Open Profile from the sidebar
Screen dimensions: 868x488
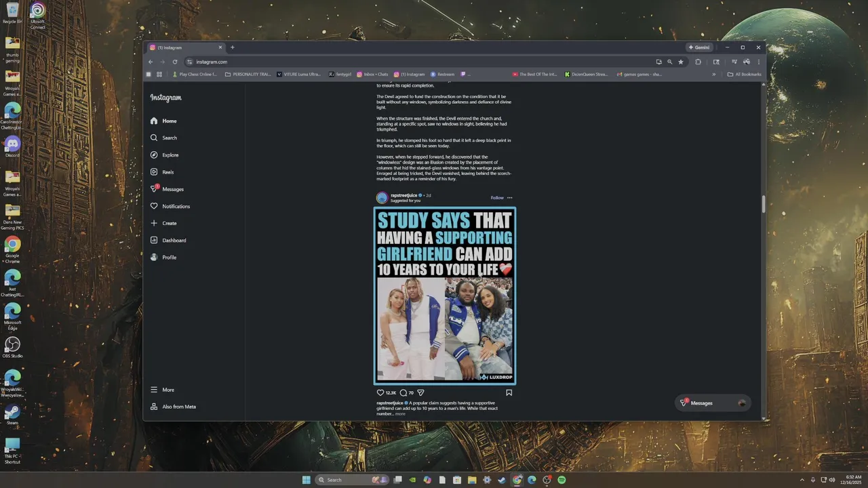[163, 258]
